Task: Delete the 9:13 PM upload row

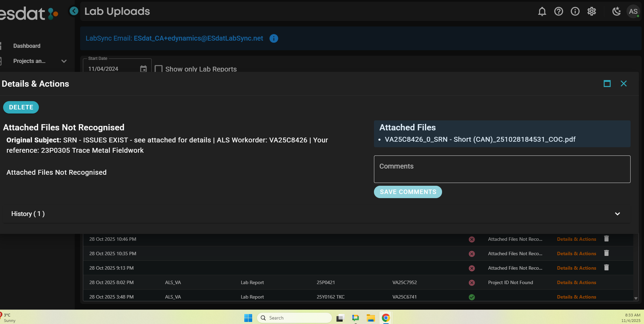Action: [607, 268]
